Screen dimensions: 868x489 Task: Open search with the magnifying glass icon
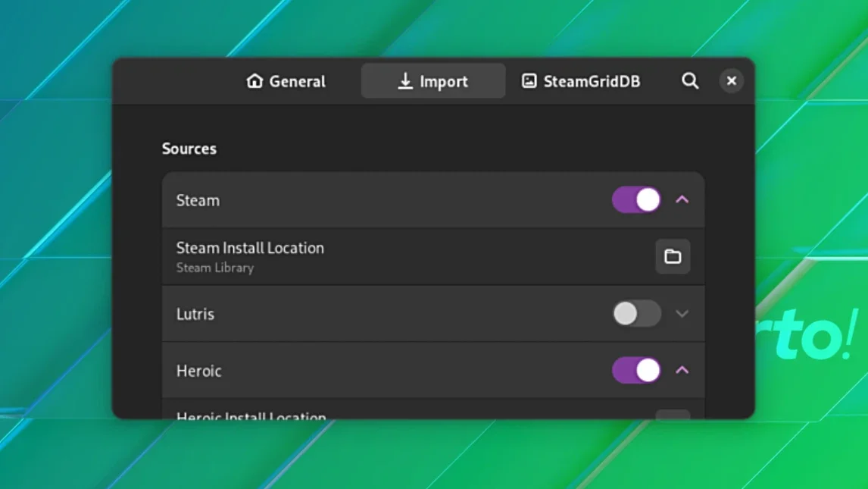pos(690,81)
